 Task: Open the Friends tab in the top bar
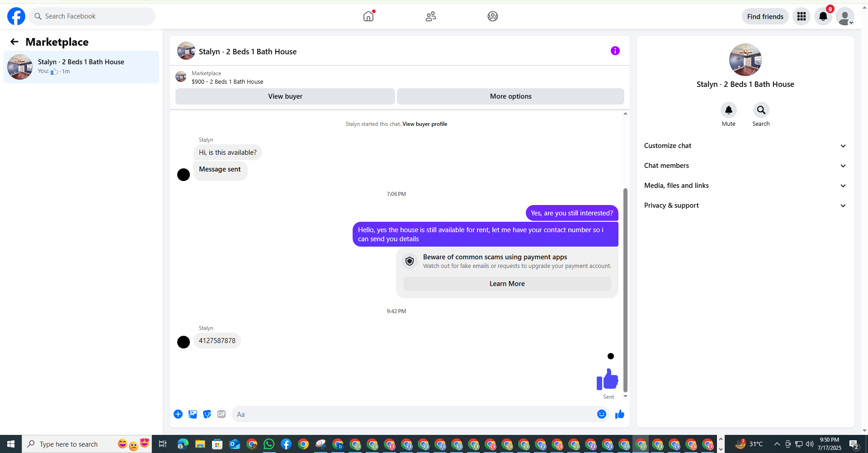431,16
